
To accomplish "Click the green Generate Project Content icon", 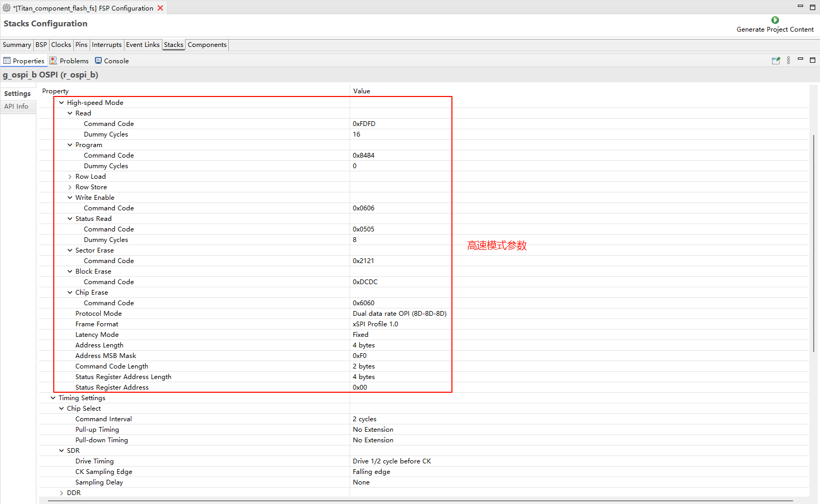I will [x=775, y=20].
